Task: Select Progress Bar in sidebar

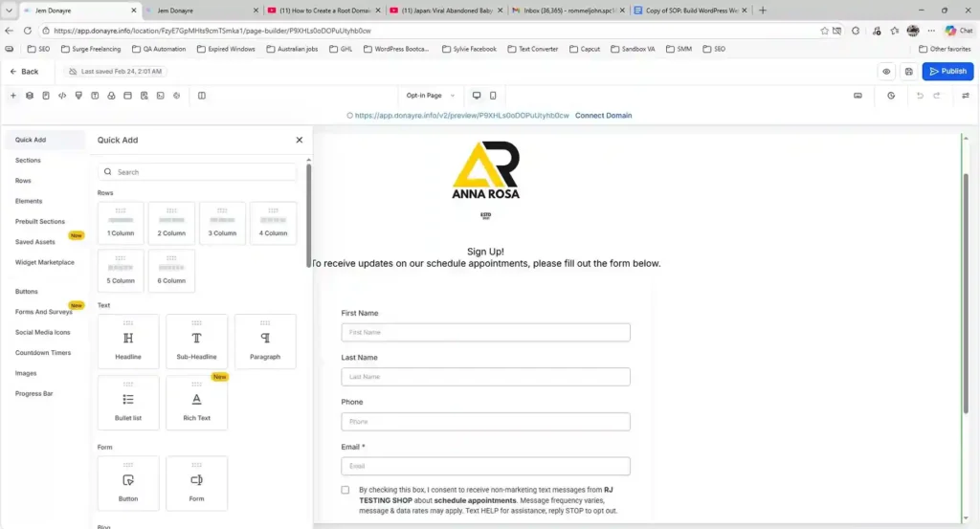Action: [x=33, y=393]
